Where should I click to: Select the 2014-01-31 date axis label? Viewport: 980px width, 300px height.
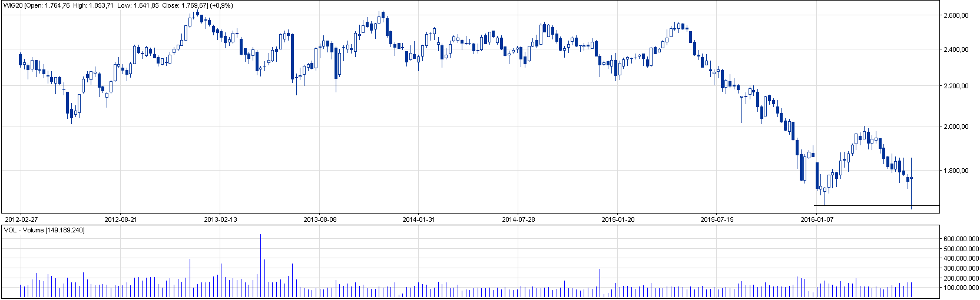click(419, 219)
